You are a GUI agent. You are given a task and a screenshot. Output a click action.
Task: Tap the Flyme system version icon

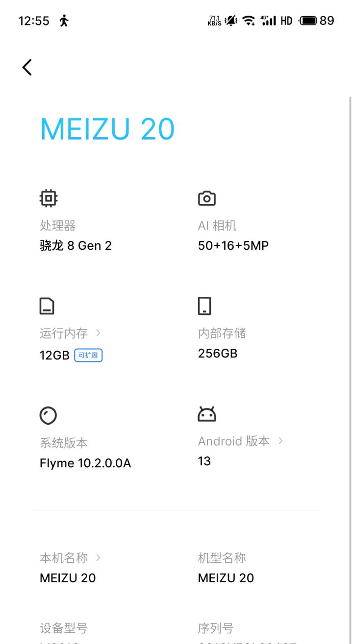[48, 416]
